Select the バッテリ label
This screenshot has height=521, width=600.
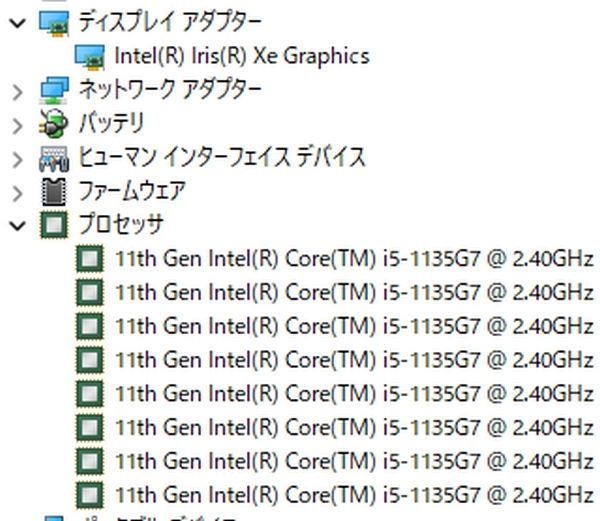111,123
